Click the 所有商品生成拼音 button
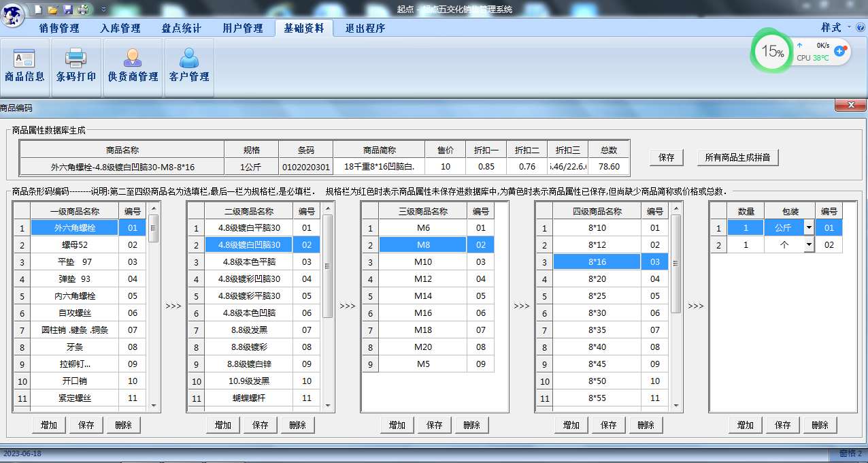The height and width of the screenshot is (463, 868). (738, 157)
